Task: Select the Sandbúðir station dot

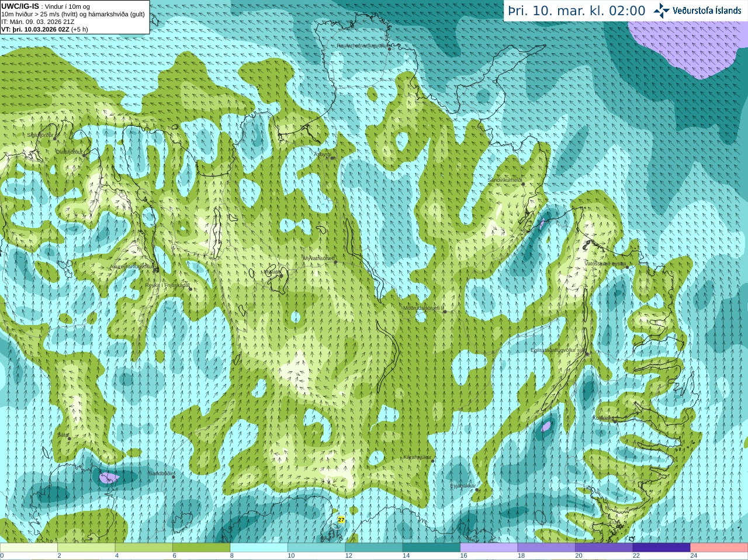Action: [174, 477]
